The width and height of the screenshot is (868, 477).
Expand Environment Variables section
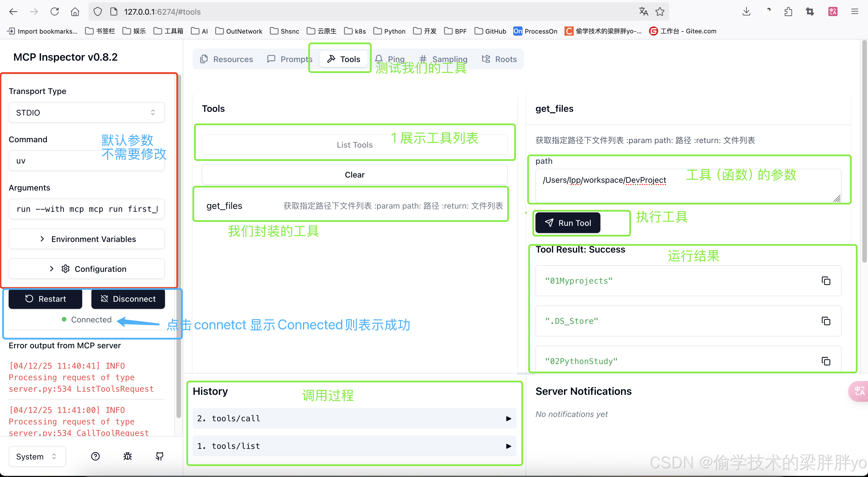point(87,239)
